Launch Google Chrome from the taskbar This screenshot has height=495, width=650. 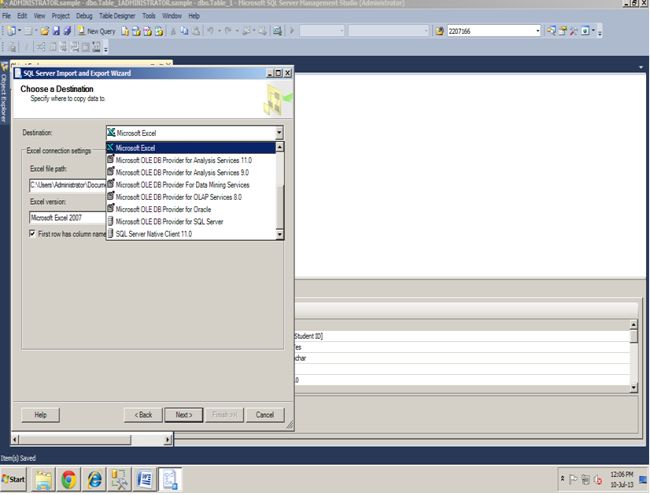[69, 480]
